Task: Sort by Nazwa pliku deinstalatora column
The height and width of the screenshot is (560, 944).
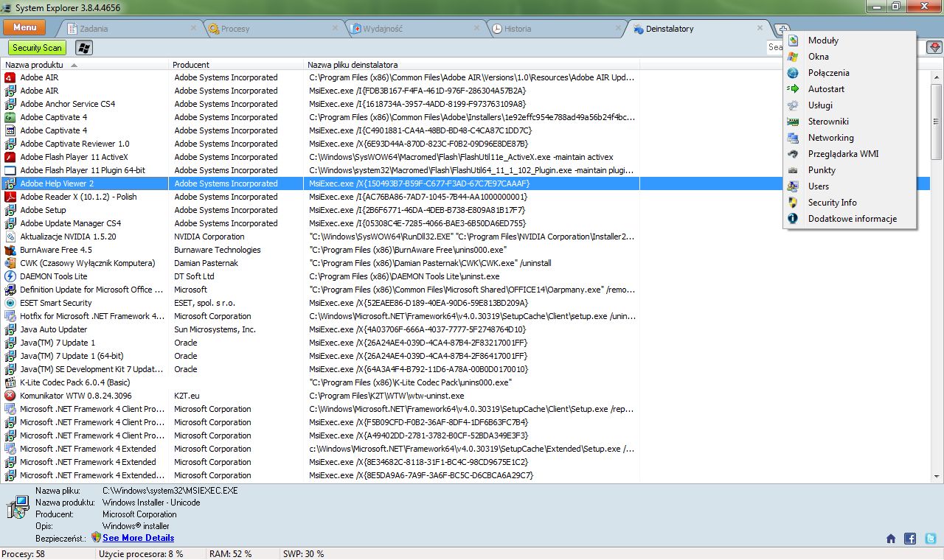Action: 472,65
